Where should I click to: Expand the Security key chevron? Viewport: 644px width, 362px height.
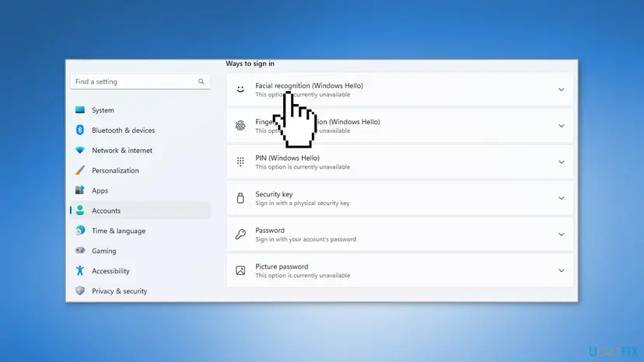click(x=561, y=198)
